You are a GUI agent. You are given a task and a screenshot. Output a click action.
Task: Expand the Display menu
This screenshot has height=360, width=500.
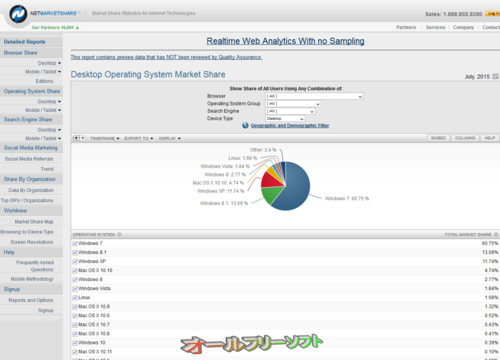pos(170,138)
